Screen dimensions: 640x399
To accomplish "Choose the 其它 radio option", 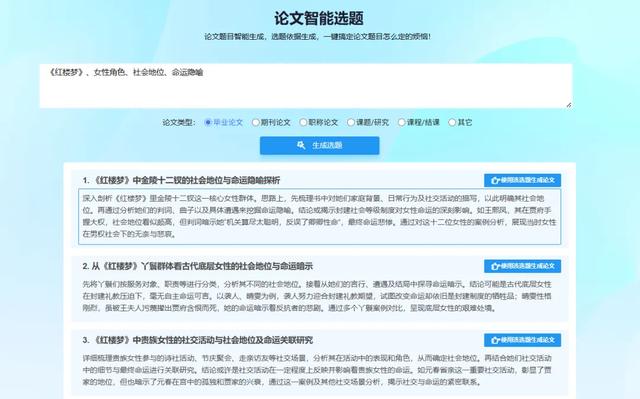I will pyautogui.click(x=452, y=122).
